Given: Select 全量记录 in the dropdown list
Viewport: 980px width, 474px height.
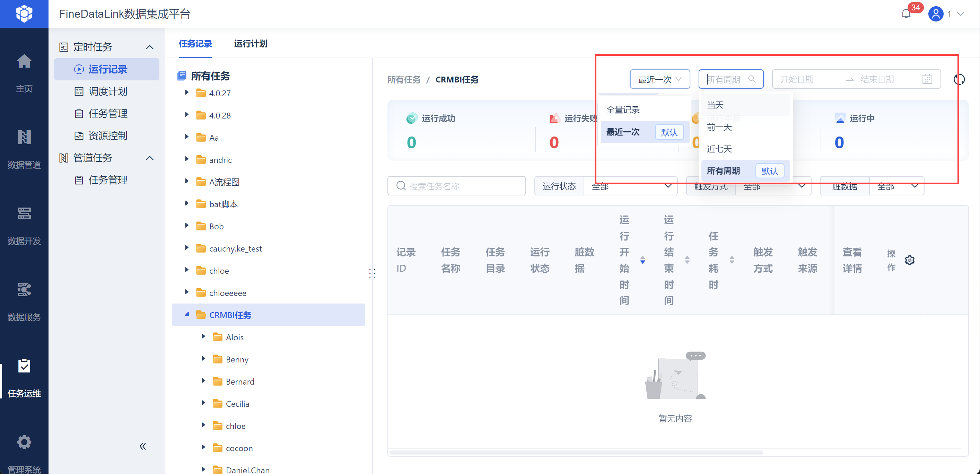Looking at the screenshot, I should pos(623,110).
